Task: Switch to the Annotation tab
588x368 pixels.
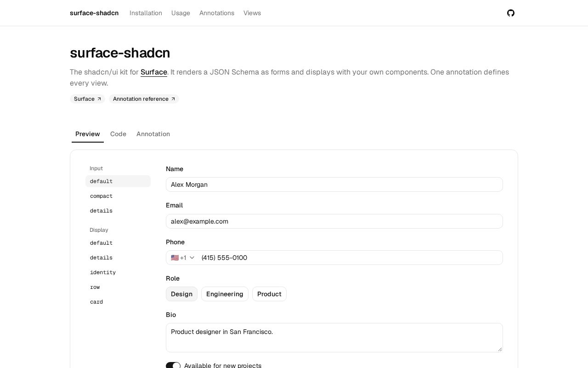Action: click(x=153, y=134)
